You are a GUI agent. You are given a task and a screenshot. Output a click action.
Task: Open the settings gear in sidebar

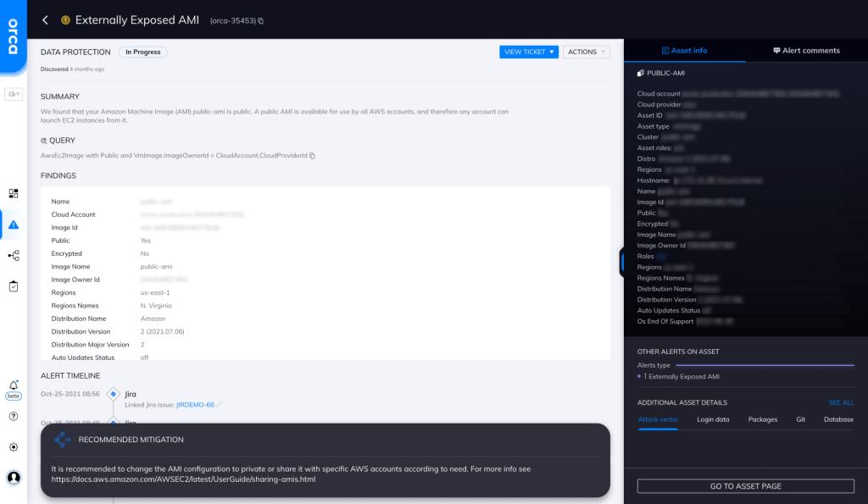14,446
